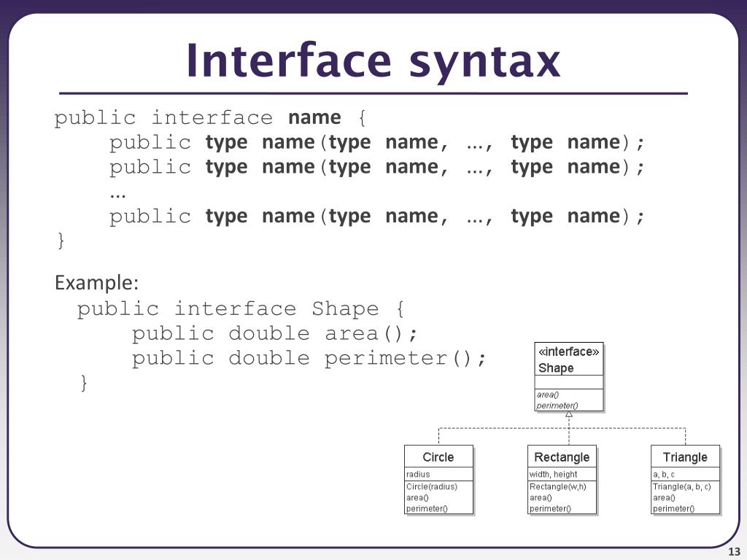The width and height of the screenshot is (747, 560).
Task: Click the 'Example:' label
Action: click(x=97, y=282)
